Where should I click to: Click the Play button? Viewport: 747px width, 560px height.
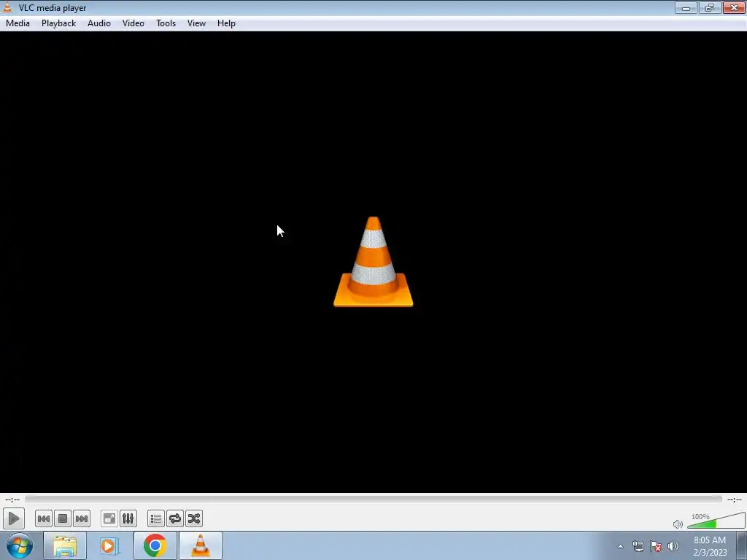coord(13,518)
